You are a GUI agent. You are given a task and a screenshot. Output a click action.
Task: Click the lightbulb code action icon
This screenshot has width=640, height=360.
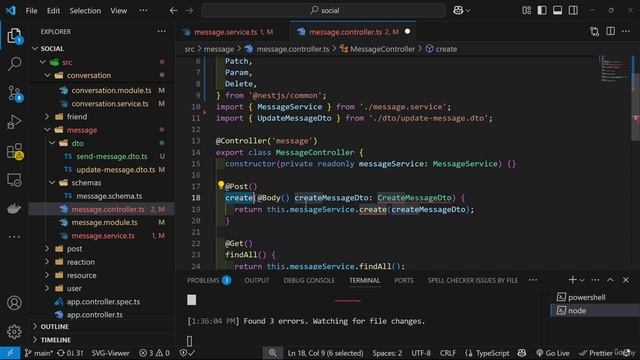(220, 185)
